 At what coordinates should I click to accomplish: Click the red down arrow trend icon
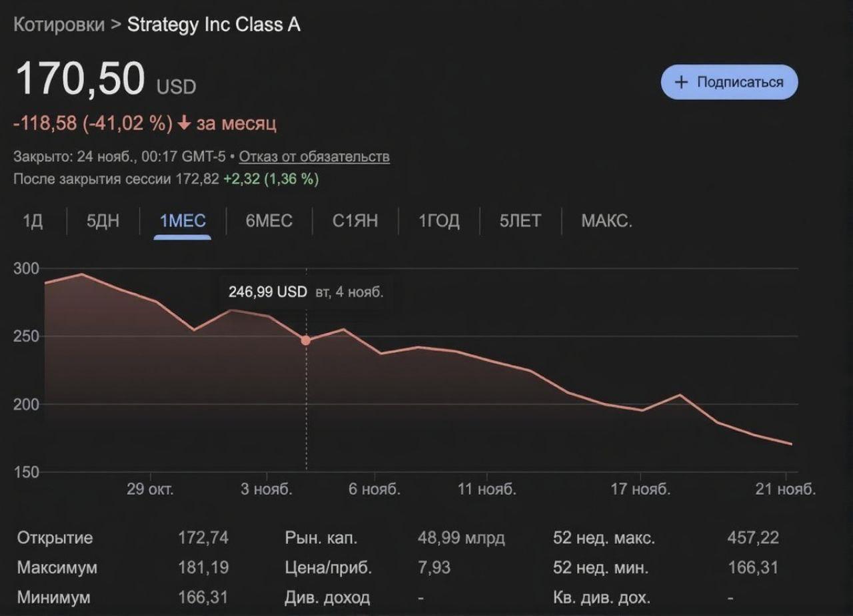184,124
